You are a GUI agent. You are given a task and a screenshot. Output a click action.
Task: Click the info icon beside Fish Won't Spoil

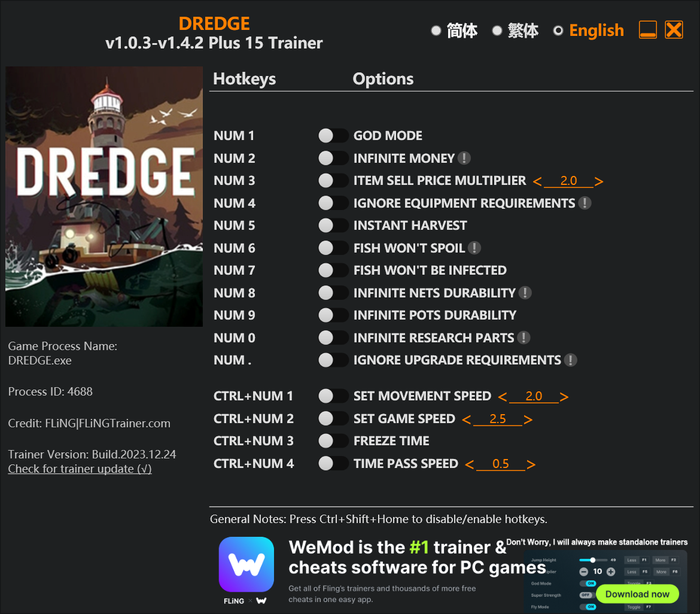pyautogui.click(x=474, y=248)
